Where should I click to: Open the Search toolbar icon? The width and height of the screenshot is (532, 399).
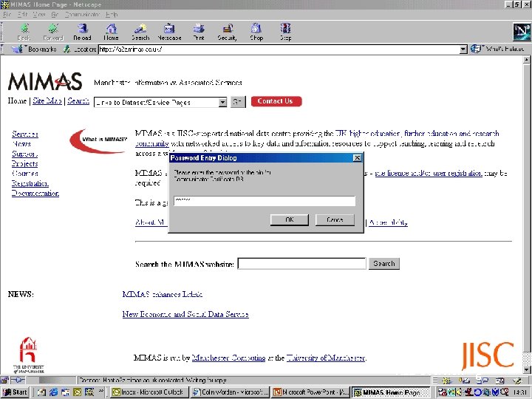(140, 32)
